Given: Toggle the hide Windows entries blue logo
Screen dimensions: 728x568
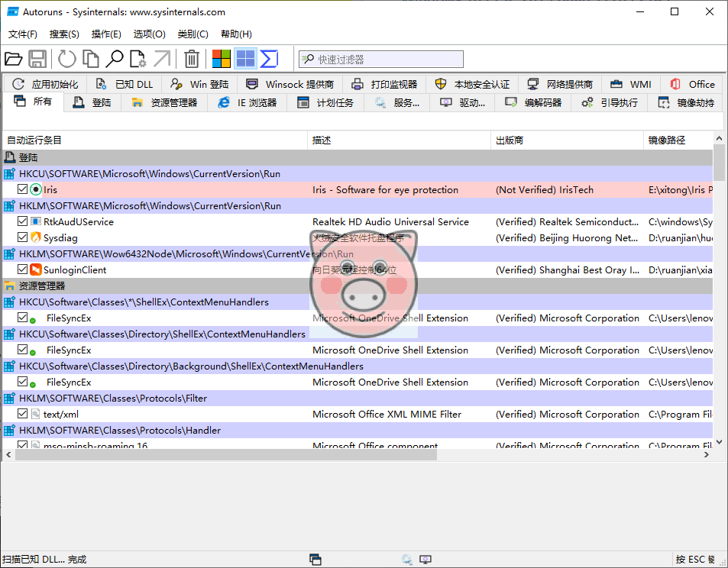Looking at the screenshot, I should coord(245,59).
